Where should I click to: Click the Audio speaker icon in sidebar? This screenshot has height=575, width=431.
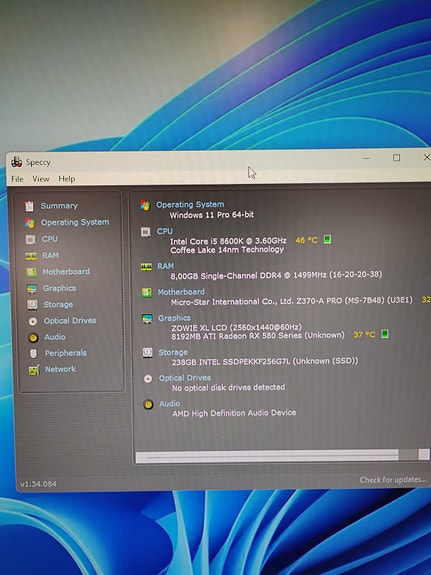[33, 337]
